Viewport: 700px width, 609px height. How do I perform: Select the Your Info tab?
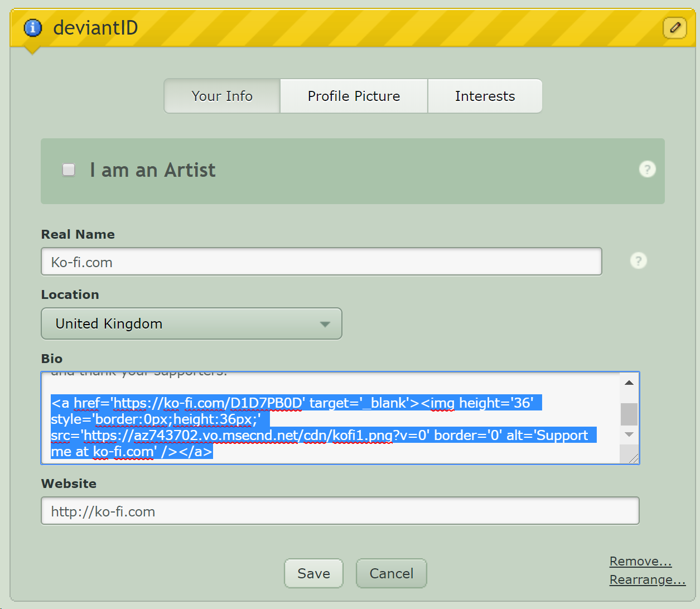click(x=221, y=96)
